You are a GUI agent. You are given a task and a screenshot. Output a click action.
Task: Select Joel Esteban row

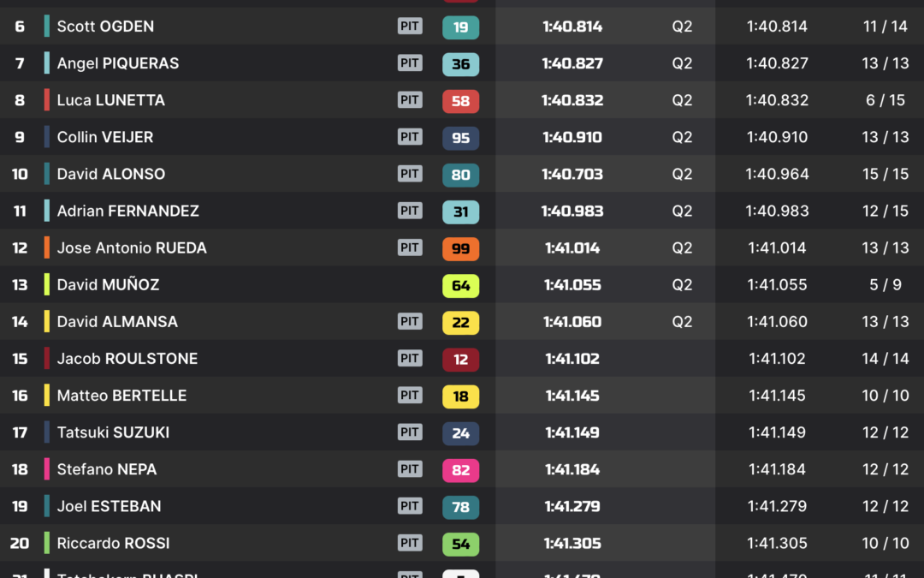(x=109, y=506)
